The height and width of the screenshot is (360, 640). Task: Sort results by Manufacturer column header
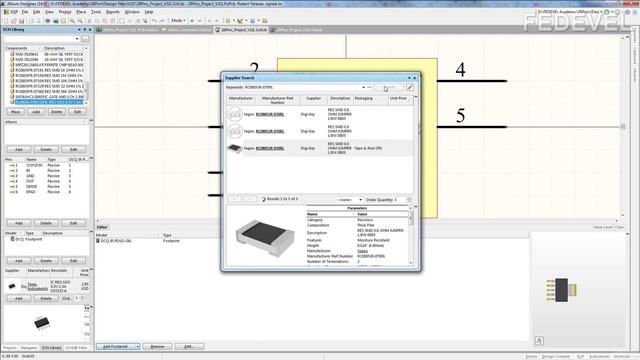pos(240,99)
